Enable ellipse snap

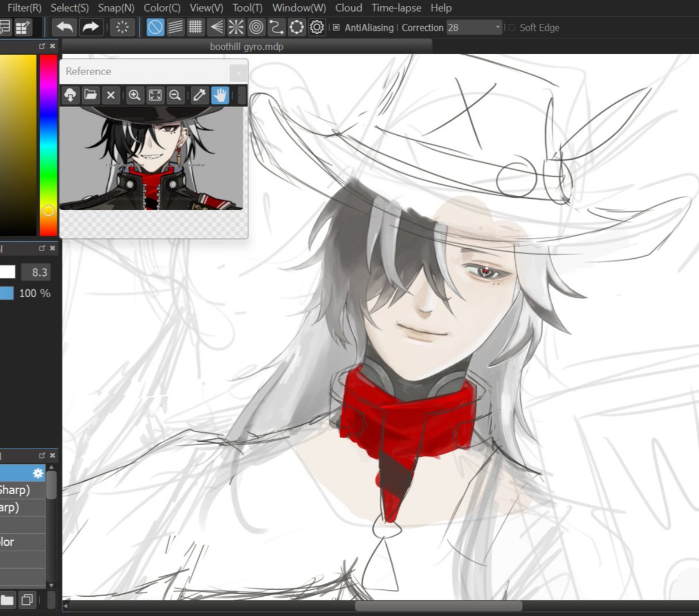[296, 27]
